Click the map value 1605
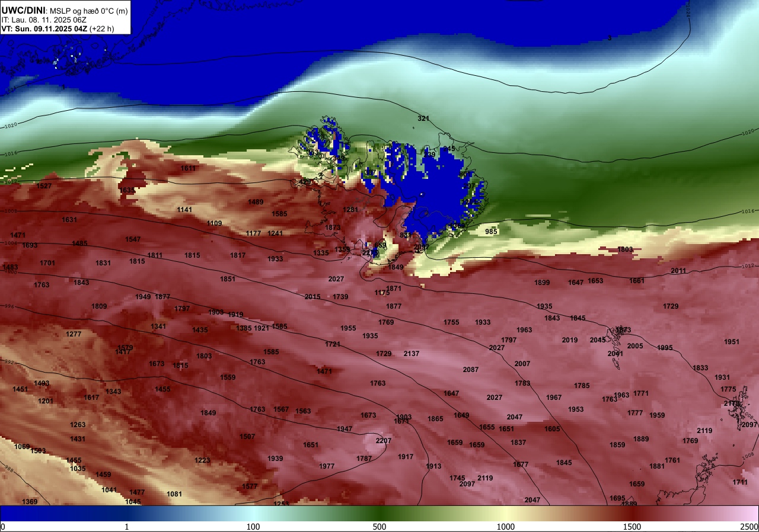759x532 pixels. point(552,429)
